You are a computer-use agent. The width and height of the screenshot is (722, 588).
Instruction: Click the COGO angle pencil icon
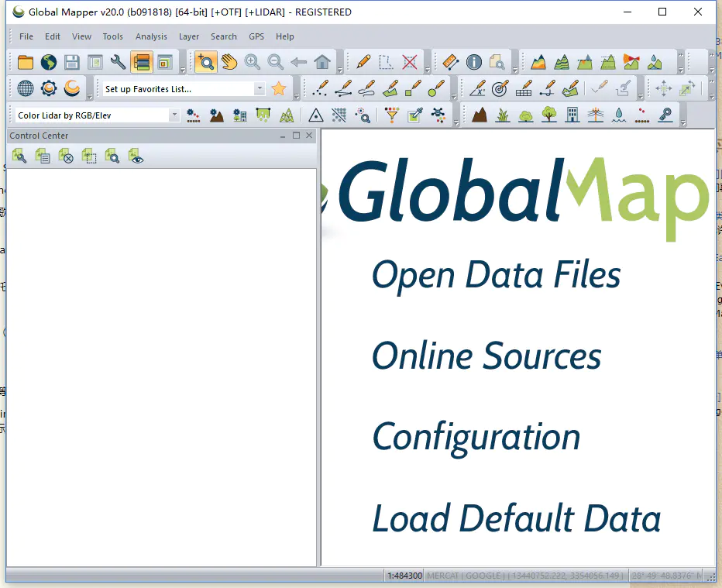pos(477,88)
